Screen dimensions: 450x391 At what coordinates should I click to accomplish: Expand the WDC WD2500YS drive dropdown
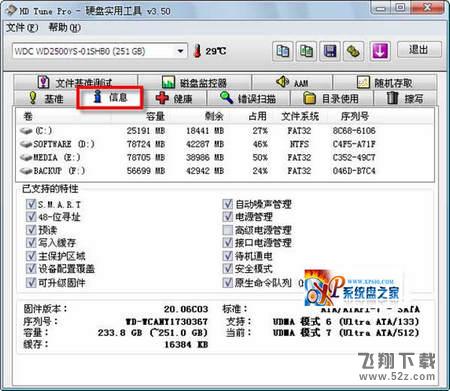pyautogui.click(x=180, y=51)
